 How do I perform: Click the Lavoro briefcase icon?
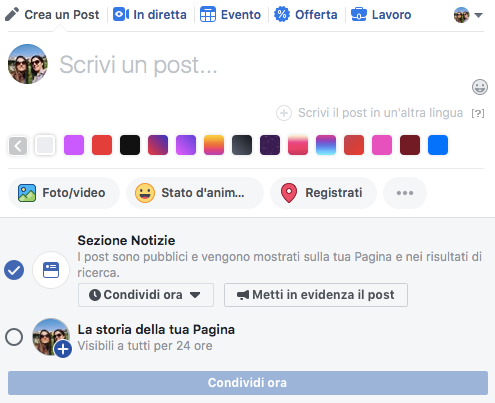(359, 15)
